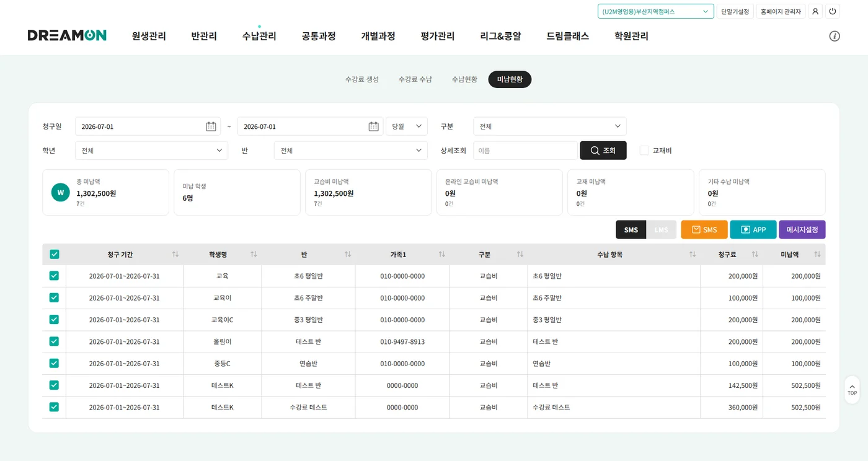868x461 pixels.
Task: Open the user profile icon
Action: (x=815, y=11)
